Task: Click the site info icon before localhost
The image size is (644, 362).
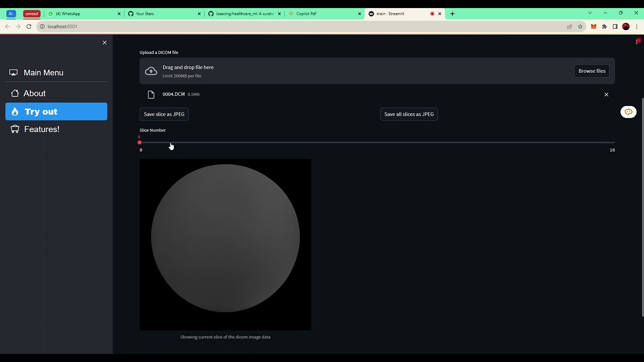Action: click(42, 27)
